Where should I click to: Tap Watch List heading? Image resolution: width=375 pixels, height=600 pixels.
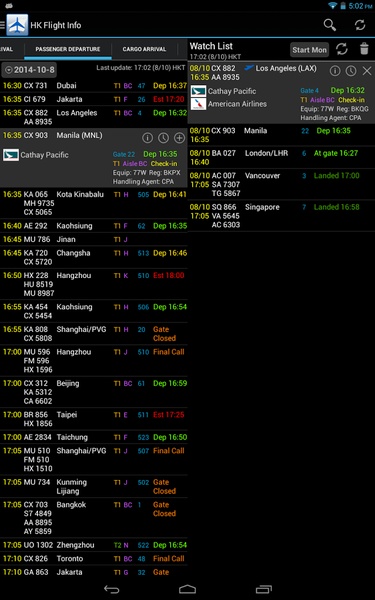pos(211,46)
